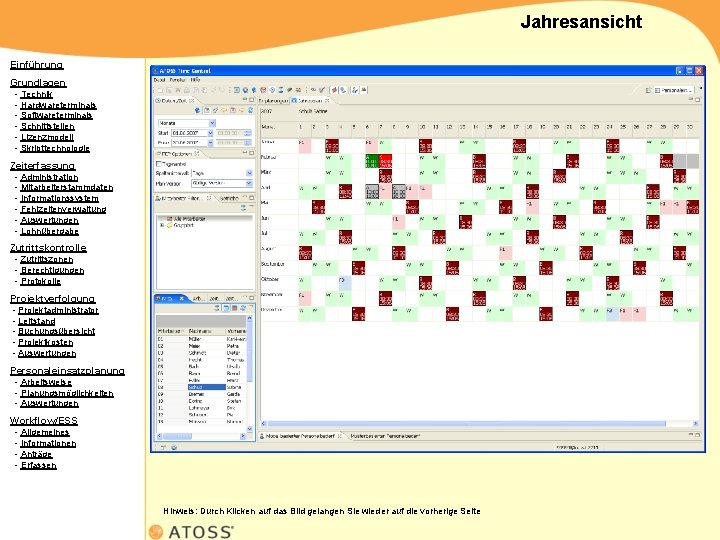Open Planungsmöglichkeiten
Viewport: 720px width, 540px height.
[x=67, y=394]
